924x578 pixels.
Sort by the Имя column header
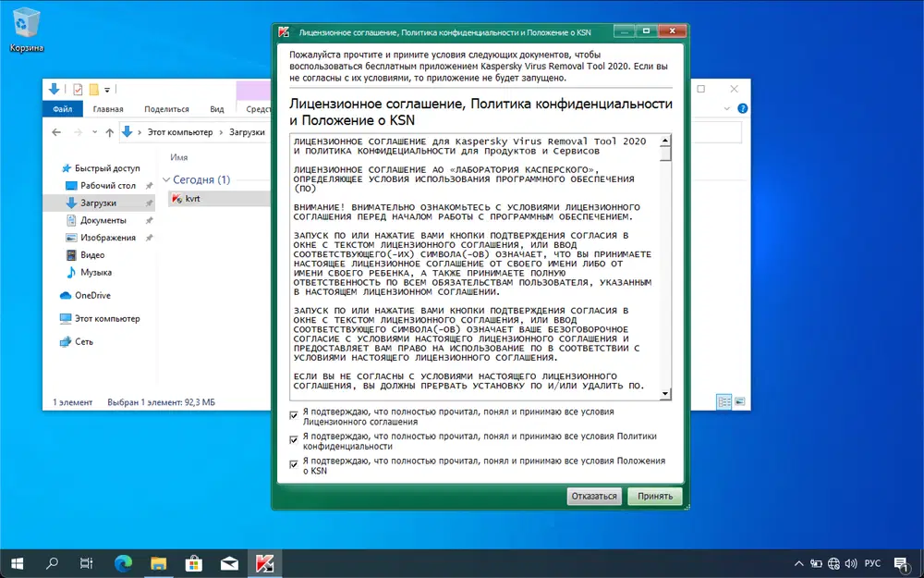click(x=179, y=157)
